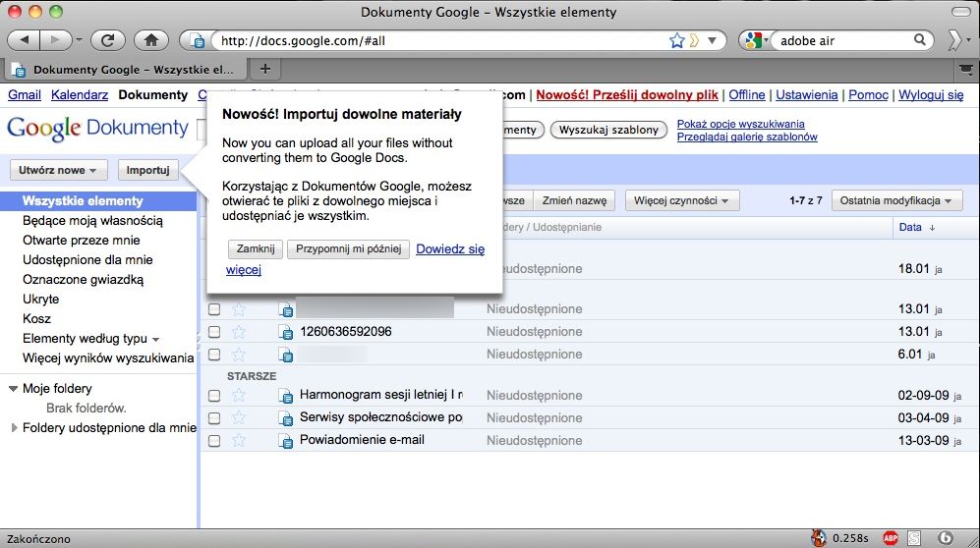Expand Foldery udostępnione dla mnie
Image resolution: width=980 pixels, height=548 pixels.
[14, 428]
